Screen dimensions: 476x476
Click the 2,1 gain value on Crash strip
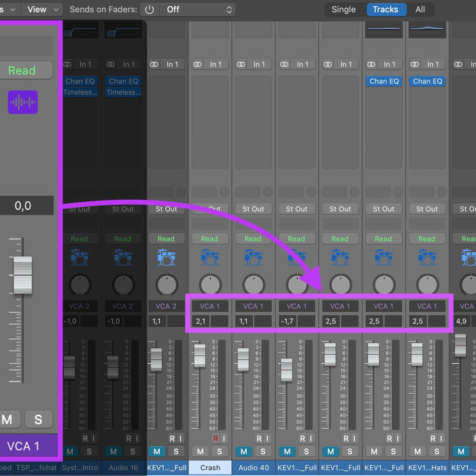[x=201, y=321]
